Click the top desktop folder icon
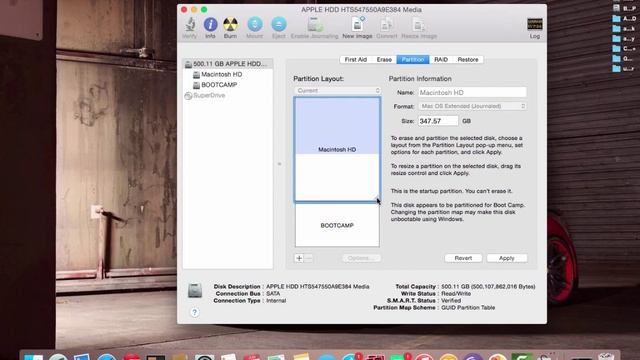This screenshot has width=640, height=360. (617, 18)
